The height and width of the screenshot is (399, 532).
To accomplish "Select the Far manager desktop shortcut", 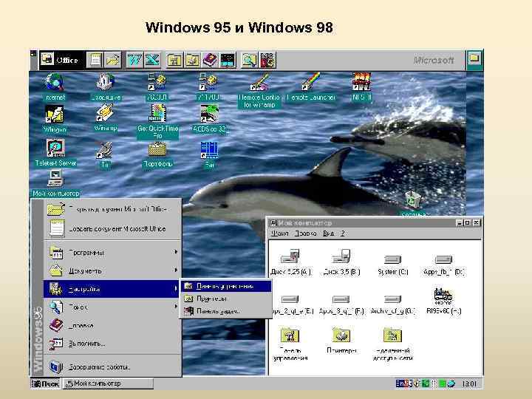I will (x=209, y=154).
